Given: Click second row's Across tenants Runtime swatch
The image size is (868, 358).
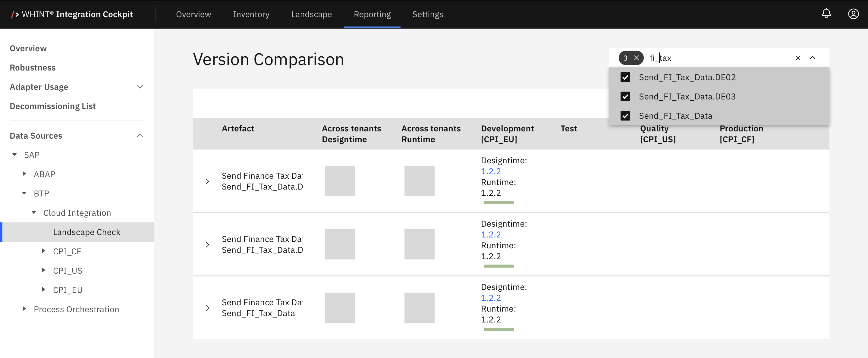Looking at the screenshot, I should (419, 244).
